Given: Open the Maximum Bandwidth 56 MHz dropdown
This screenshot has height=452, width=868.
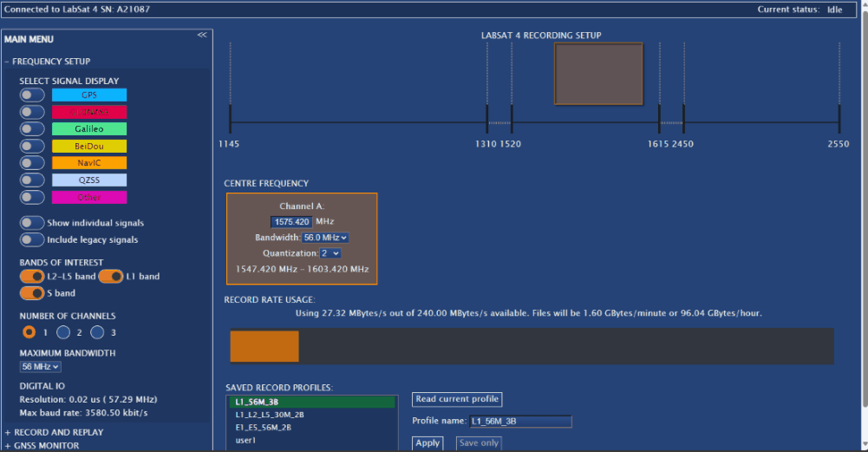Looking at the screenshot, I should tap(41, 367).
